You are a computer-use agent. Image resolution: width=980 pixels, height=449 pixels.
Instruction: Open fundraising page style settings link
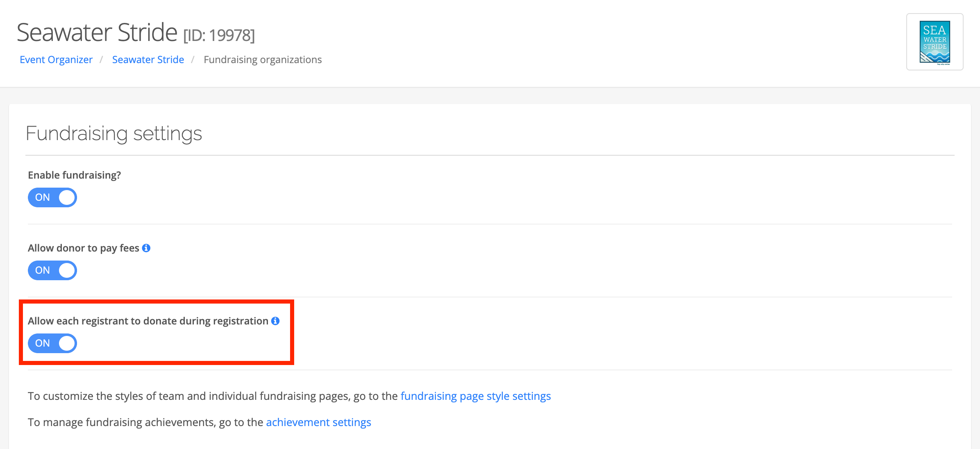coord(475,396)
